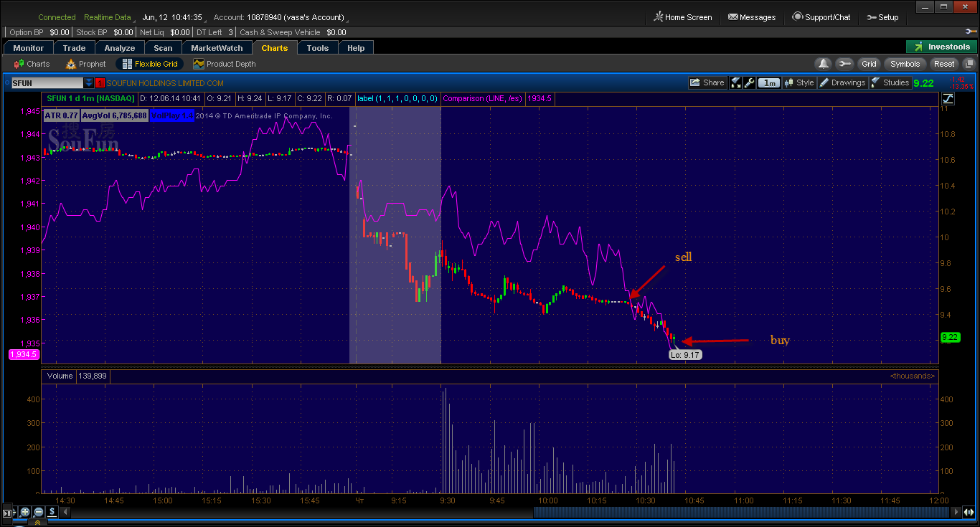Image resolution: width=980 pixels, height=527 pixels.
Task: Open the Symbols button
Action: coord(905,64)
